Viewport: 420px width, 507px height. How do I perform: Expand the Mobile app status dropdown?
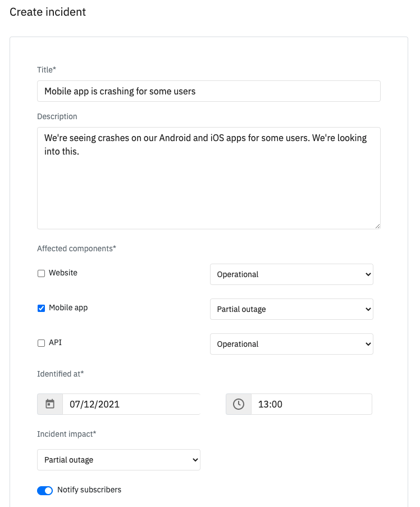click(291, 309)
